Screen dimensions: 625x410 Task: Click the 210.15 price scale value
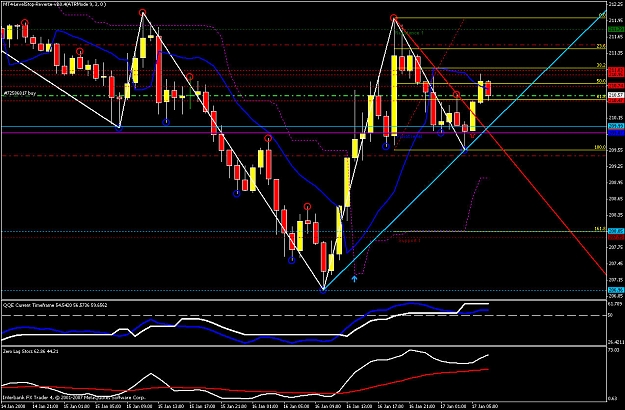616,118
